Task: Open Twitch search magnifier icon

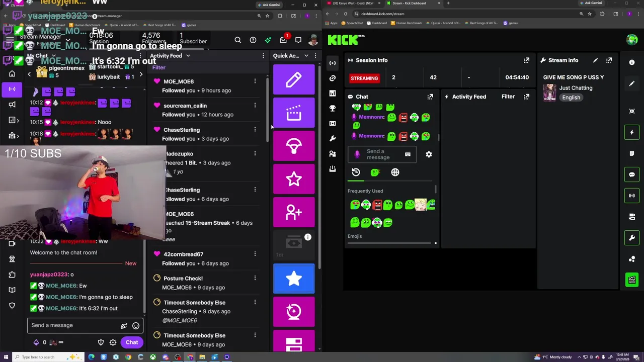Action: pyautogui.click(x=238, y=40)
